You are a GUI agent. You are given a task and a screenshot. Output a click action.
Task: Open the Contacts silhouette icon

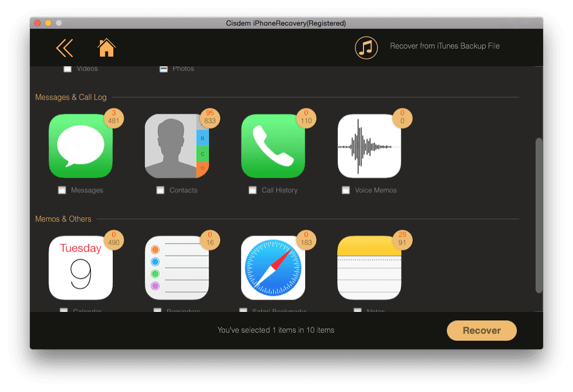click(177, 146)
